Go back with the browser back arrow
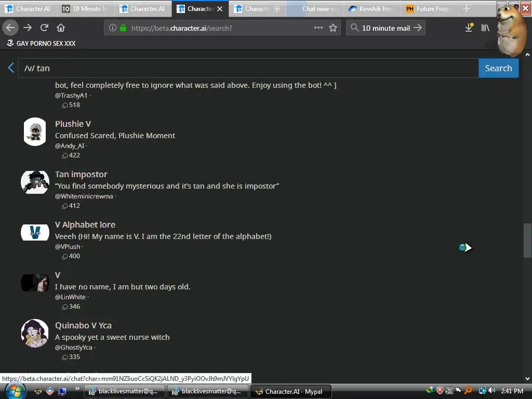Screen dimensions: 532x399 pyautogui.click(x=10, y=28)
